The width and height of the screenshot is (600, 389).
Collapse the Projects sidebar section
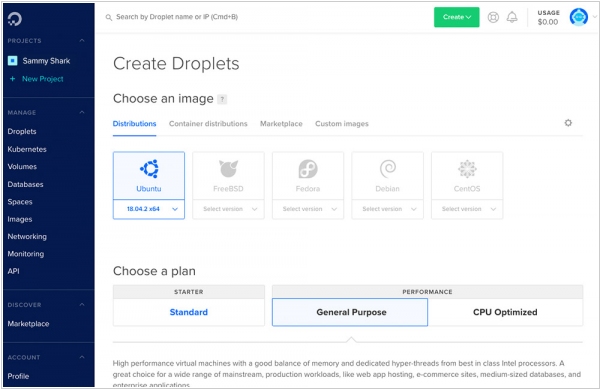pos(82,41)
